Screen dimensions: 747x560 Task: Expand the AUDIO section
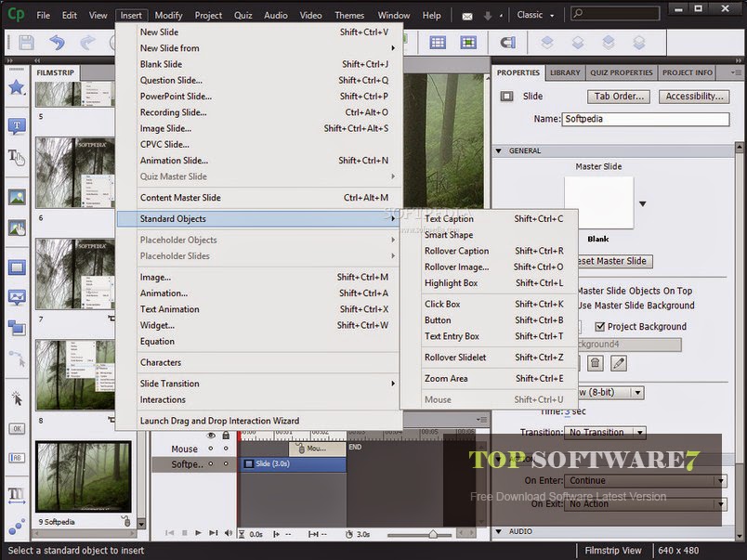point(498,531)
